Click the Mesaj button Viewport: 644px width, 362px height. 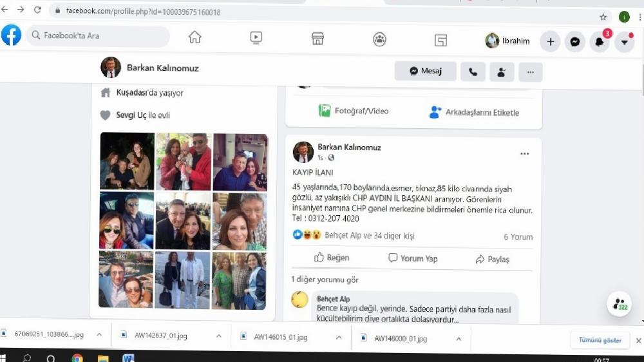426,71
